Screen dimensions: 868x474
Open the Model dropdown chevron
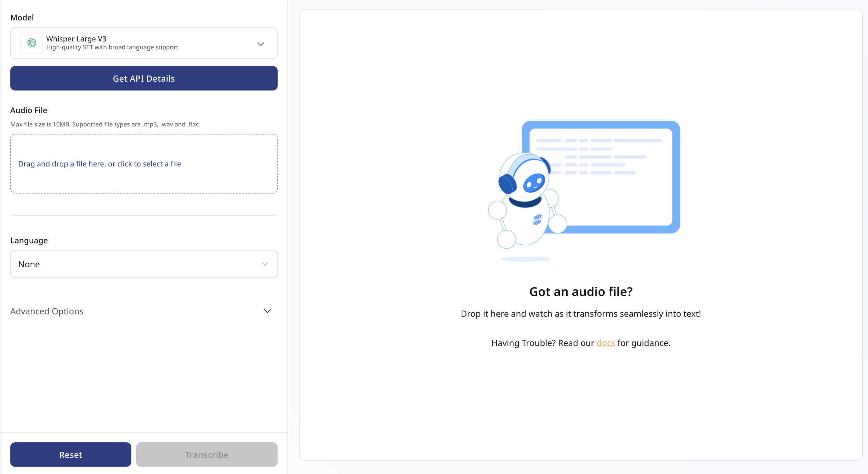click(x=260, y=44)
